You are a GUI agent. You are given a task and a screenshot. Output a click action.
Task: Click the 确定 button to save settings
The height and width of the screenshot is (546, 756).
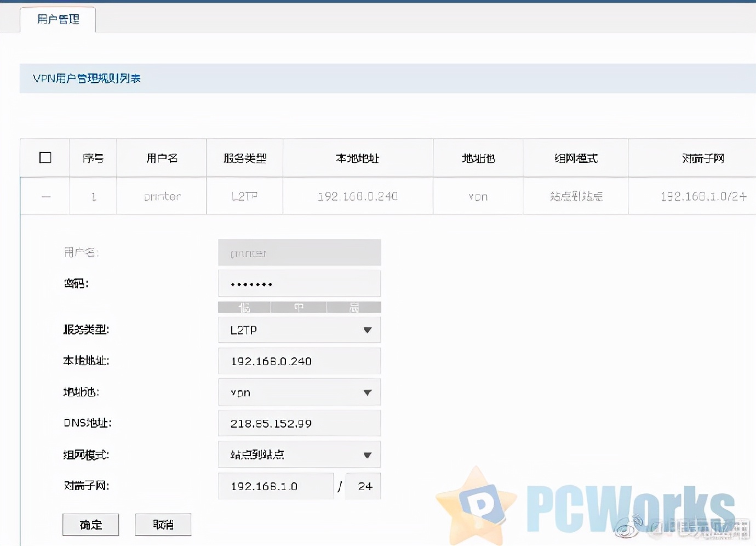tap(90, 524)
